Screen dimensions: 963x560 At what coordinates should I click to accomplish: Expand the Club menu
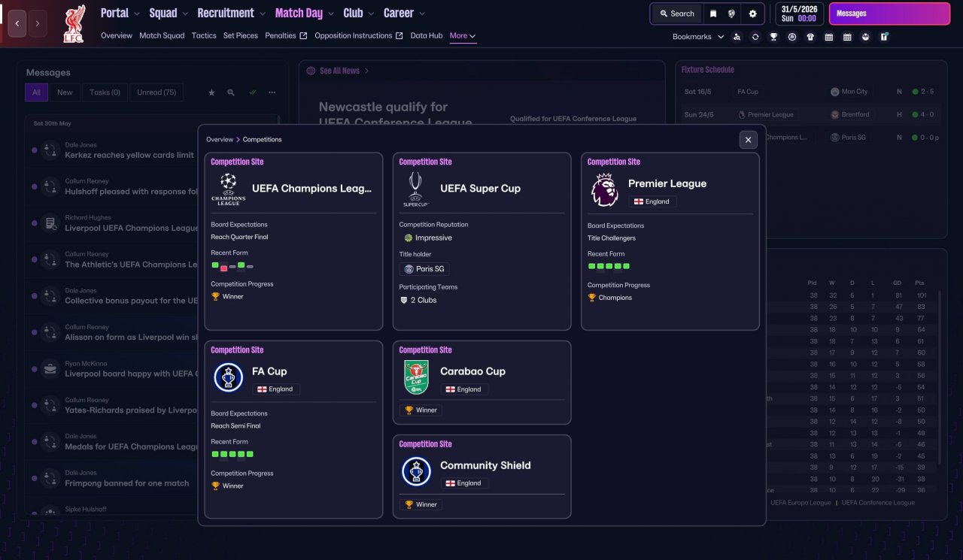(359, 14)
